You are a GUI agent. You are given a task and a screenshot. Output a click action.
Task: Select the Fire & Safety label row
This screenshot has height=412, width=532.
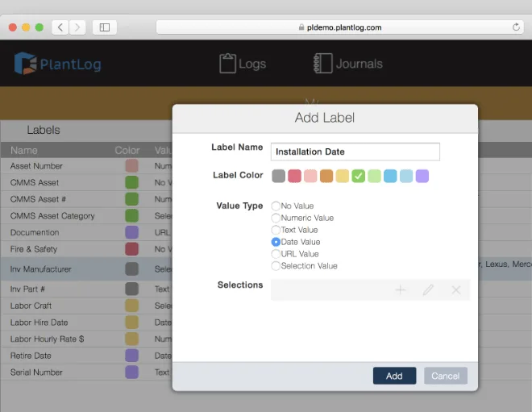pos(86,249)
